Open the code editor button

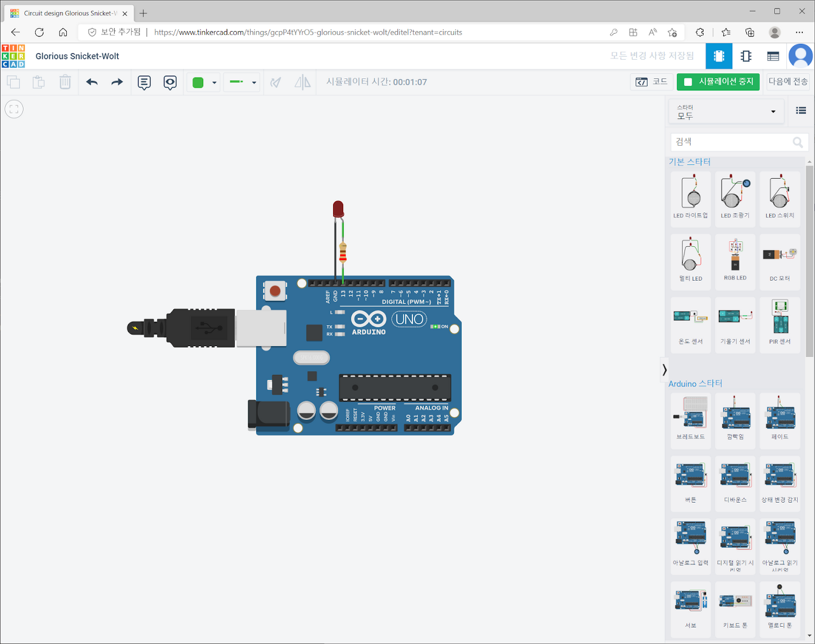[651, 81]
